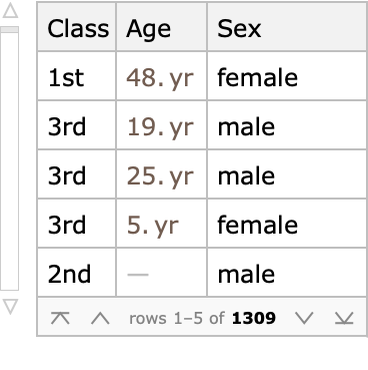Viewport: 368px width, 370px height.
Task: Advance to next rows using down chevron
Action: (x=304, y=318)
